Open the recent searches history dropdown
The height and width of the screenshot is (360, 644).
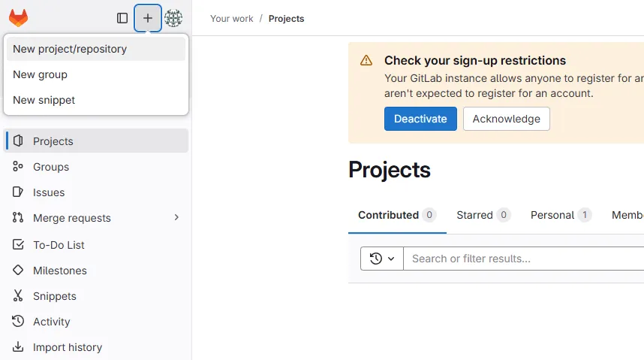[382, 259]
